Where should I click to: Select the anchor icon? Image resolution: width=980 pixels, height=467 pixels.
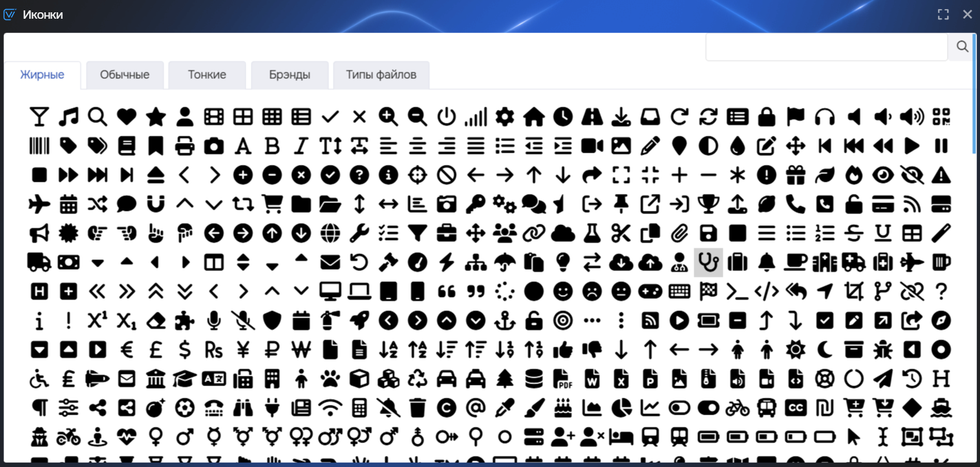pyautogui.click(x=505, y=321)
